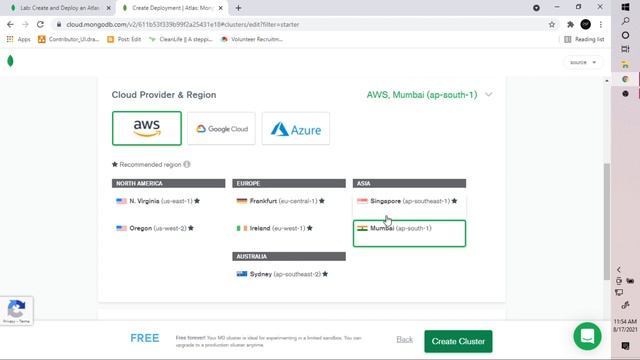Click the browser forward arrow
Screen dimensions: 640x360
[x=25, y=24]
